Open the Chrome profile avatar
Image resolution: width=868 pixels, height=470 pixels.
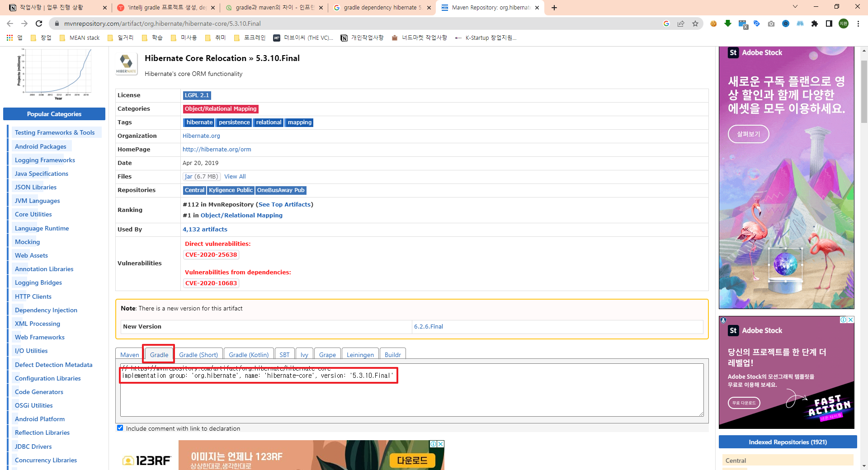(x=844, y=23)
